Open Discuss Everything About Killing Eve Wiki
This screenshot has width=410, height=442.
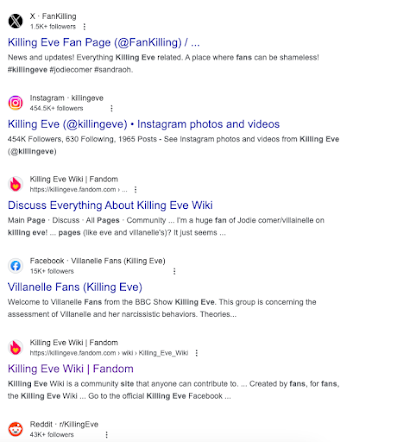[x=110, y=205]
